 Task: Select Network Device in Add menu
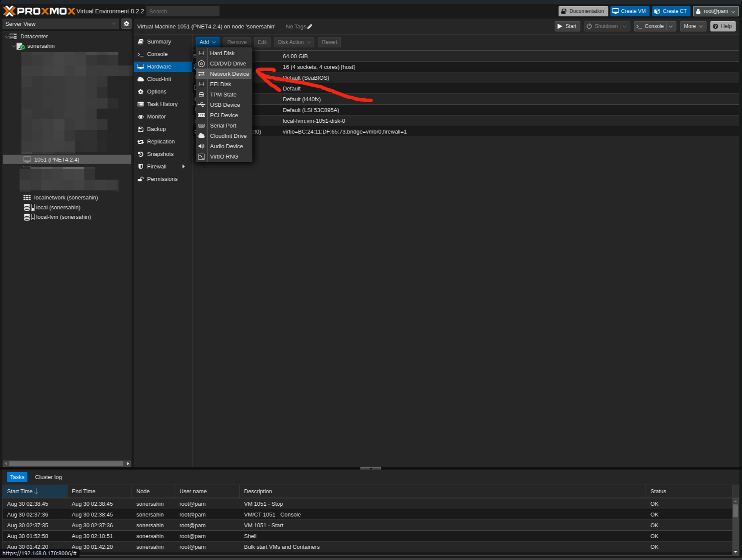(x=229, y=74)
